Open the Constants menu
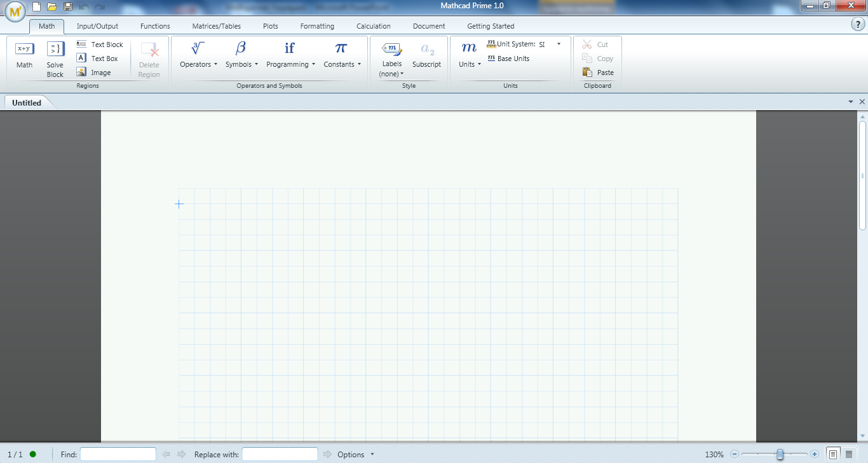Viewport: 868px width, 463px height. coord(342,55)
